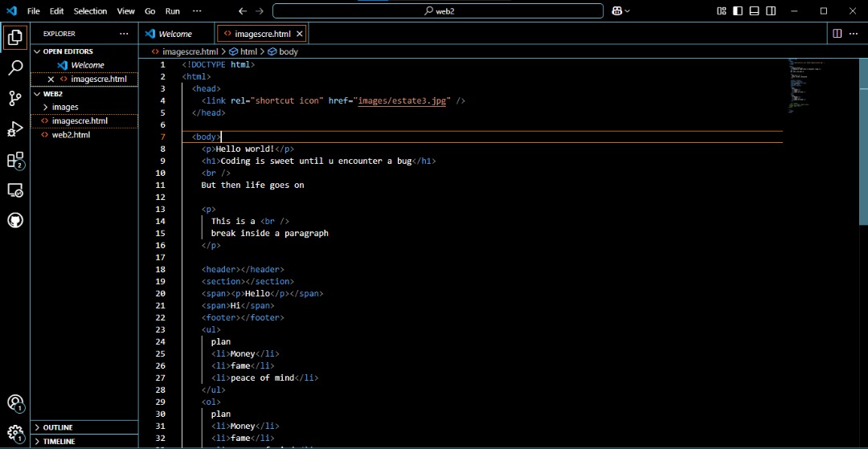Open the Copilot chat icon

coord(616,11)
